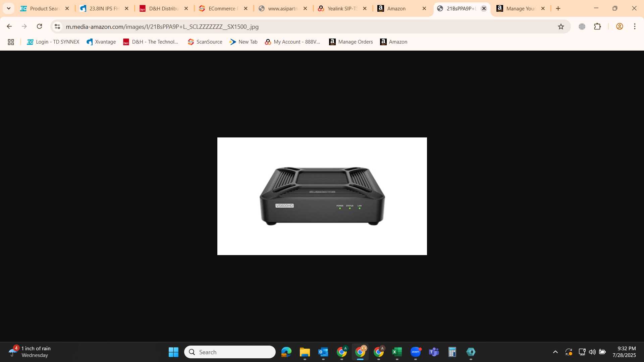
Task: Reload the current page
Action: click(x=39, y=26)
